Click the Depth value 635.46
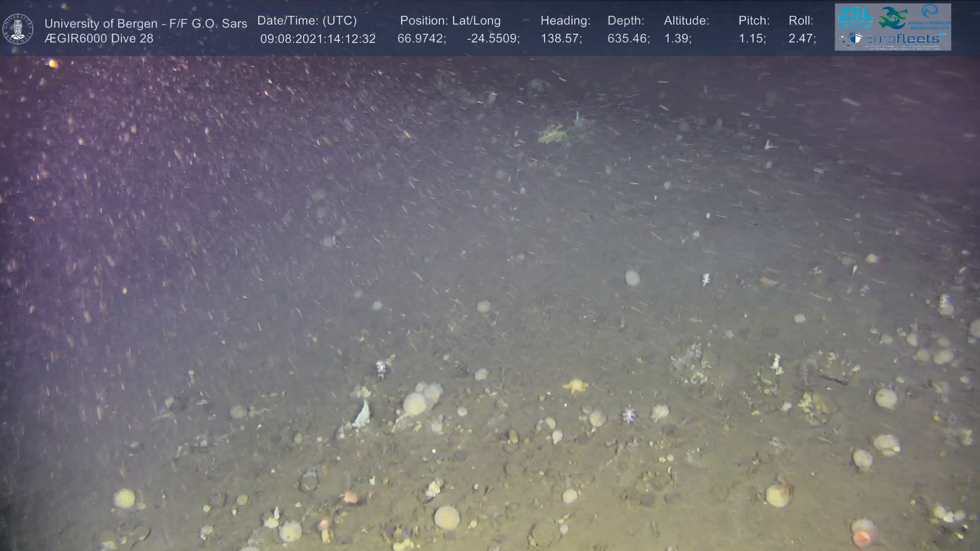This screenshot has width=980, height=551. [628, 39]
